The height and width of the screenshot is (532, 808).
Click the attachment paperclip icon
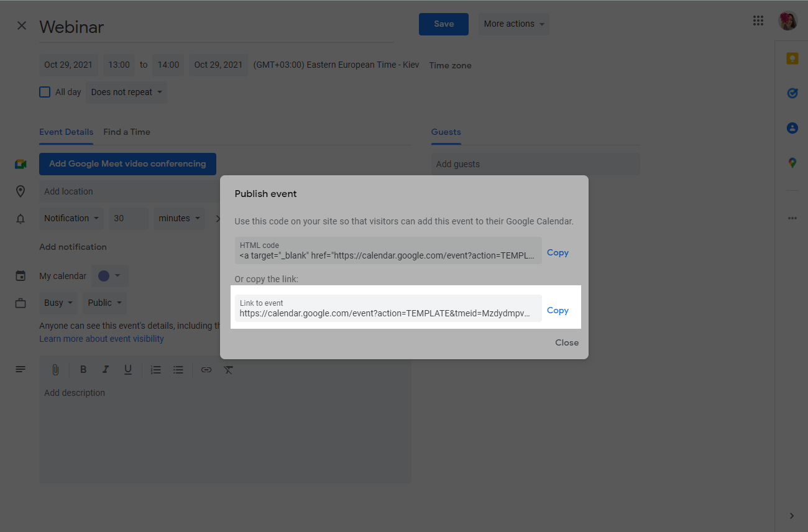pyautogui.click(x=55, y=370)
